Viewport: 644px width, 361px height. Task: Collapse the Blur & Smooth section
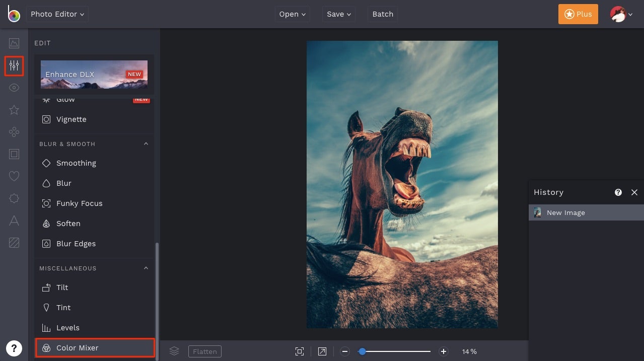point(146,143)
